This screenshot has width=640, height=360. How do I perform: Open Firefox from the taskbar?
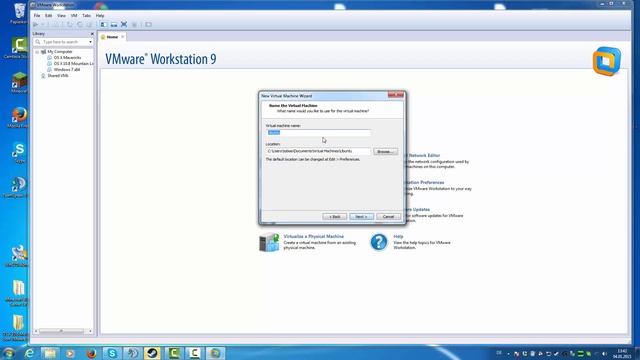pos(91,353)
